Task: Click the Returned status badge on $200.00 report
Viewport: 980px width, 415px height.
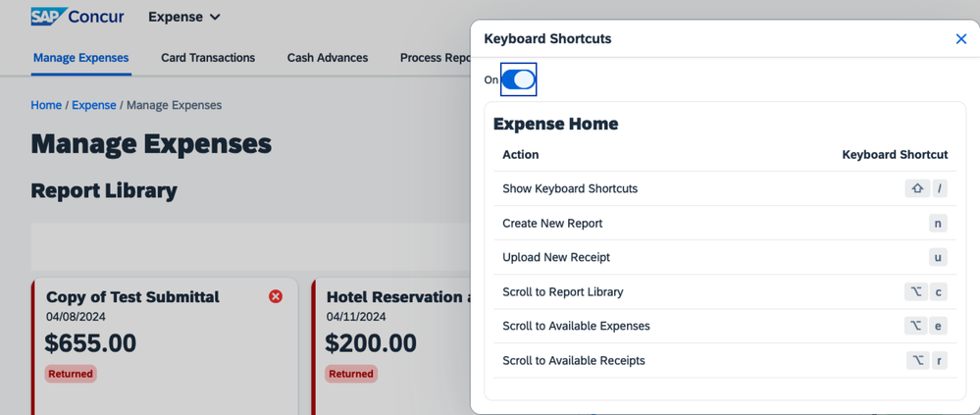Action: pos(350,374)
